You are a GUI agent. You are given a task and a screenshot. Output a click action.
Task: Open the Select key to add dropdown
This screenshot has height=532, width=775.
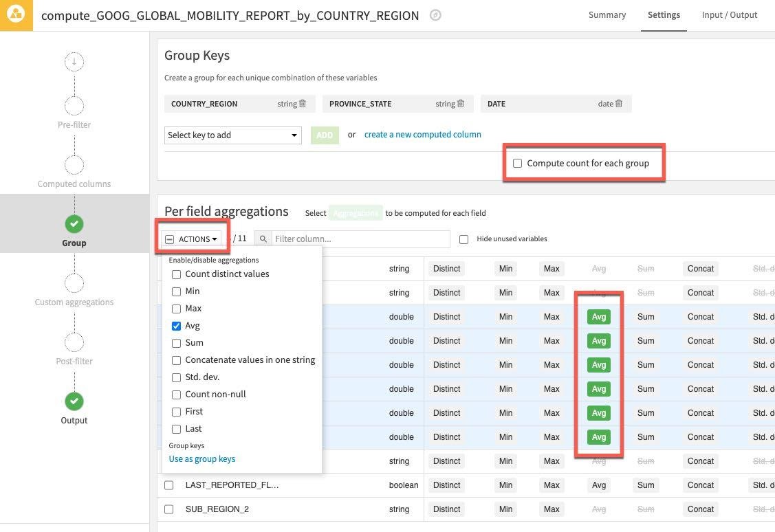pyautogui.click(x=233, y=135)
